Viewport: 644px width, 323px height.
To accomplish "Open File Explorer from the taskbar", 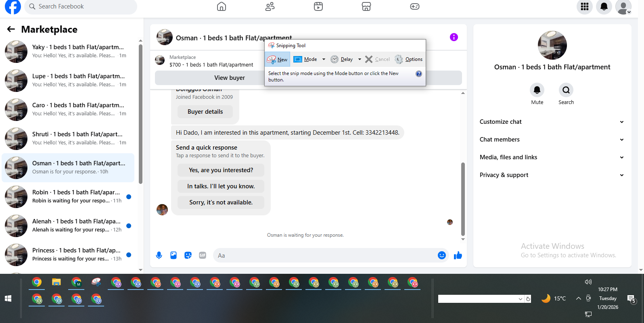I will coord(56,282).
